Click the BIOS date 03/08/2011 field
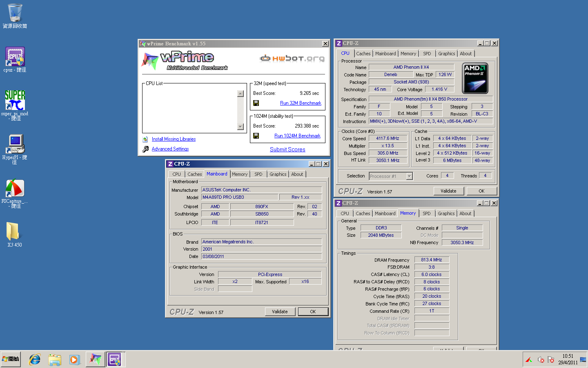588x368 pixels. 261,256
